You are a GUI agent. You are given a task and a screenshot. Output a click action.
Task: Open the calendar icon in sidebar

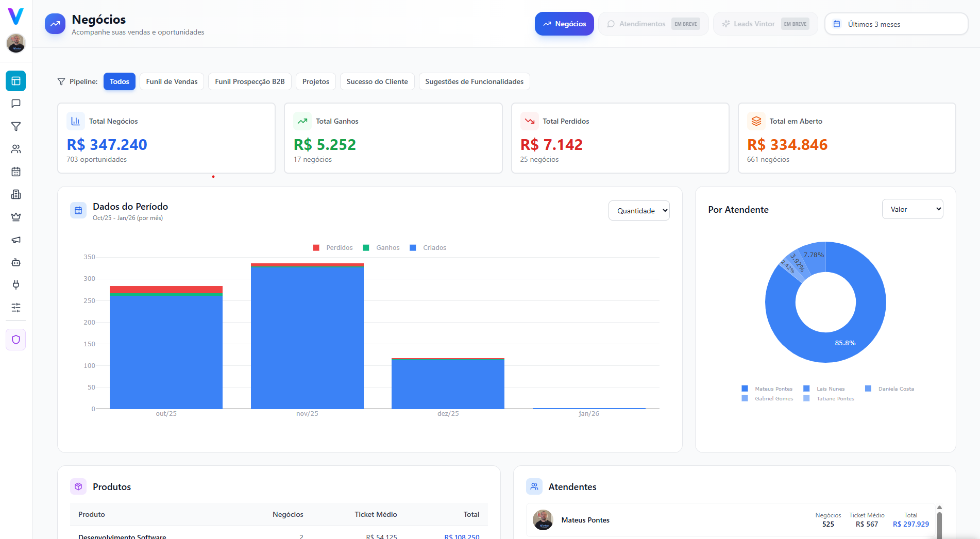pyautogui.click(x=16, y=172)
